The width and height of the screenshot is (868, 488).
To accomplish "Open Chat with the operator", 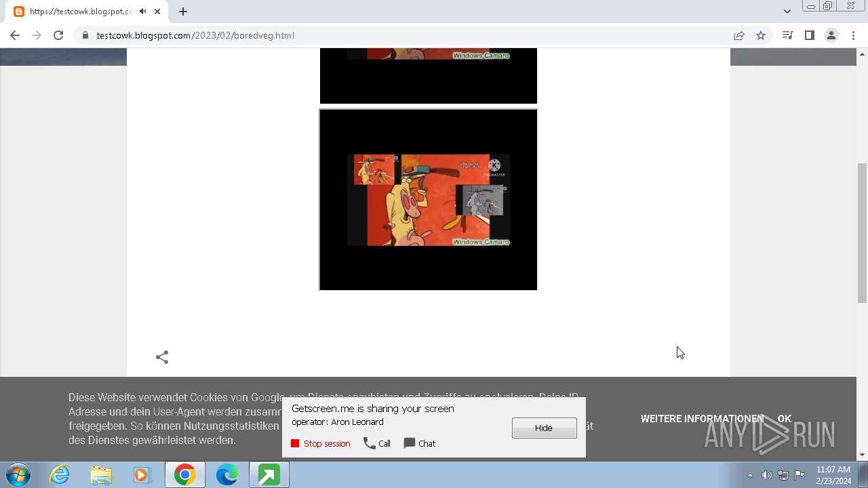I will coord(420,443).
